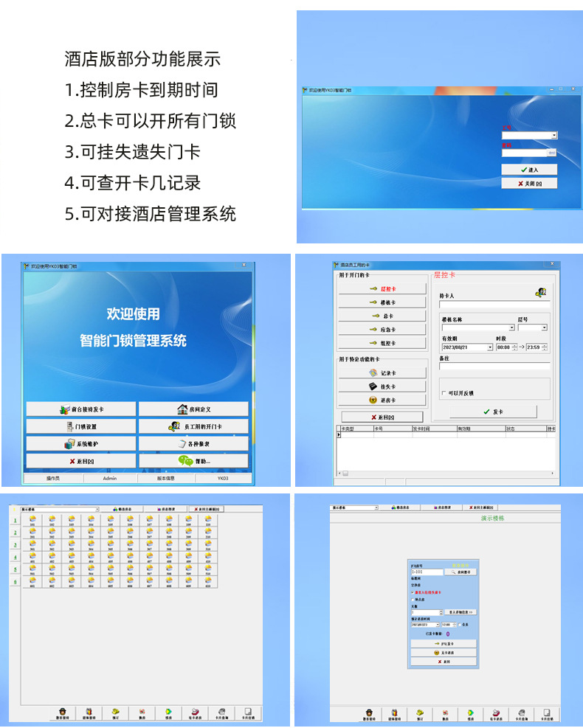Click green-check 发卡 issue card button
This screenshot has width=583, height=728.
point(492,412)
